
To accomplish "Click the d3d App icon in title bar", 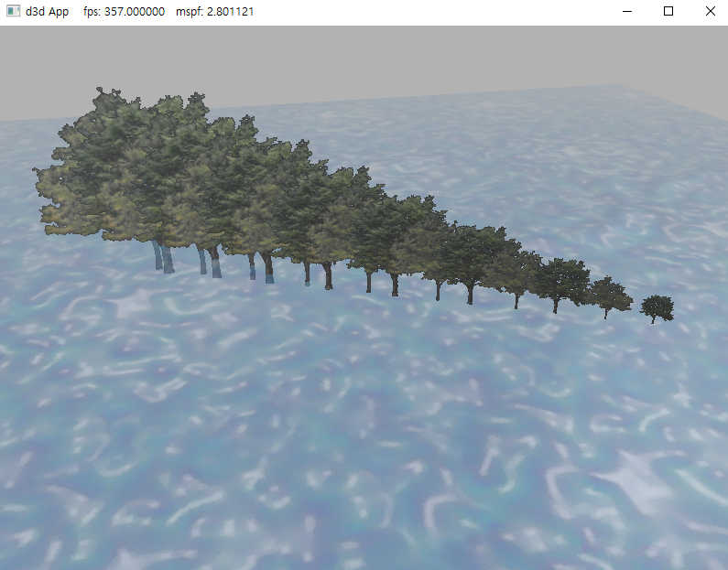I will 13,11.
